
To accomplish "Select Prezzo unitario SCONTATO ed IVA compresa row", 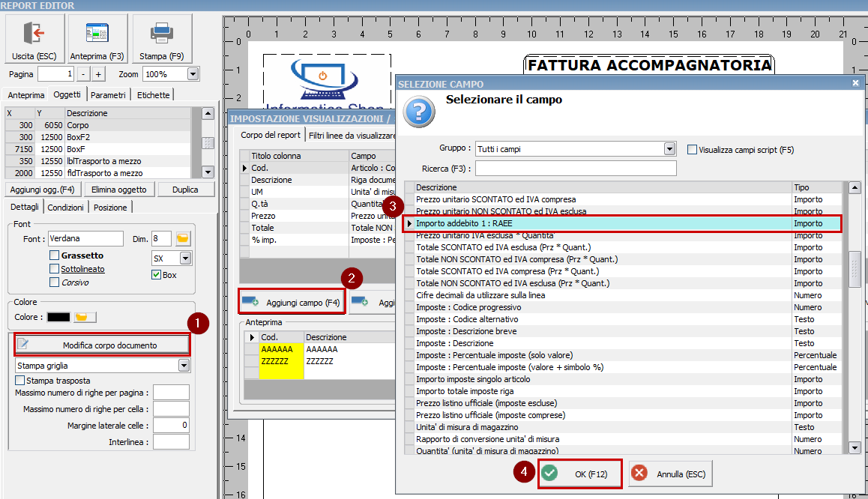I will 622,199.
